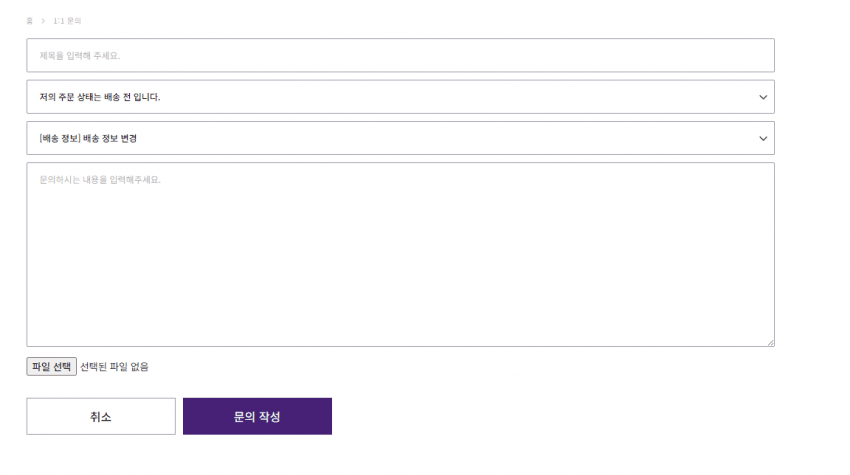Image resolution: width=850 pixels, height=475 pixels.
Task: Expand the [배송 정보] 배송 정보 변경 selector
Action: coord(400,138)
